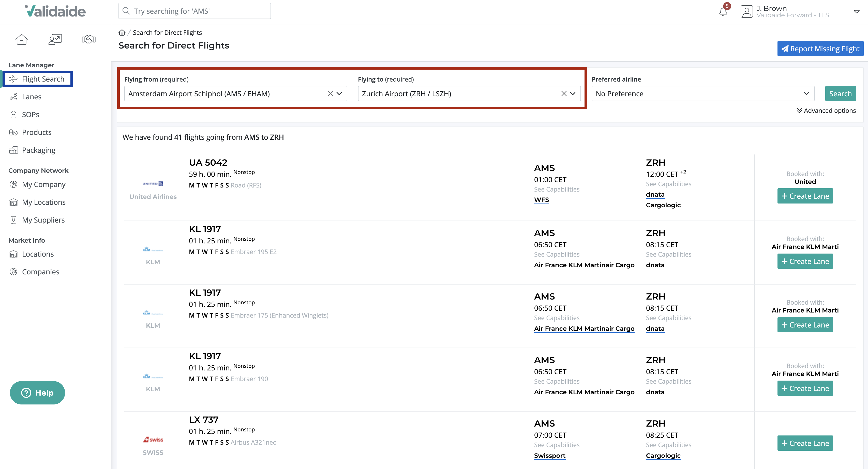See Capabilities for ZRH on UA 5042
Screen dimensions: 868x469
click(x=668, y=184)
